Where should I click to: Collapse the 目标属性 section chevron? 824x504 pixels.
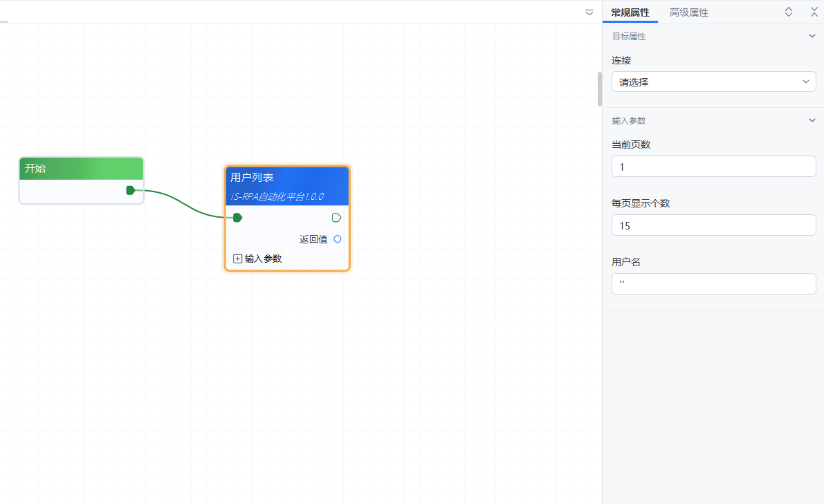point(812,36)
